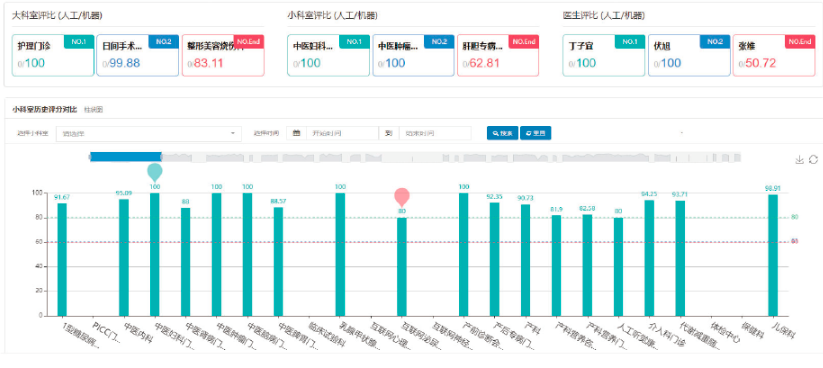
Task: Click the 互联网心理 bar valued 80
Action: pos(402,267)
